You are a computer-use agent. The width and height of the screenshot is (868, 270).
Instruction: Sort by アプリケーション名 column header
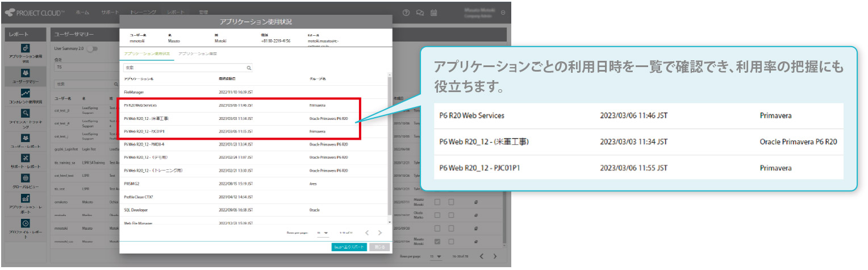point(139,79)
